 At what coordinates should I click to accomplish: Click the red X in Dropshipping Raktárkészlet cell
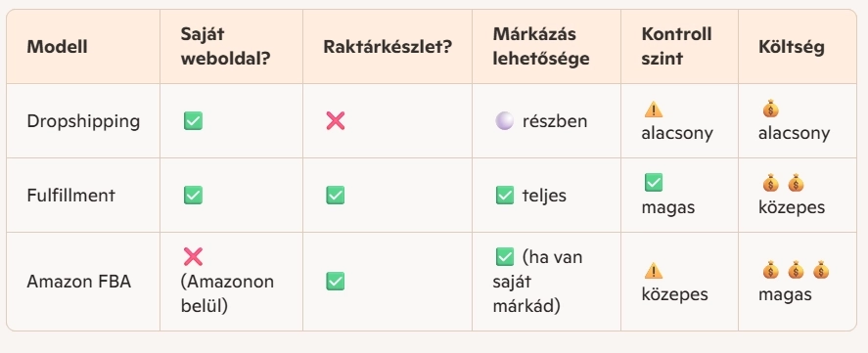click(336, 120)
